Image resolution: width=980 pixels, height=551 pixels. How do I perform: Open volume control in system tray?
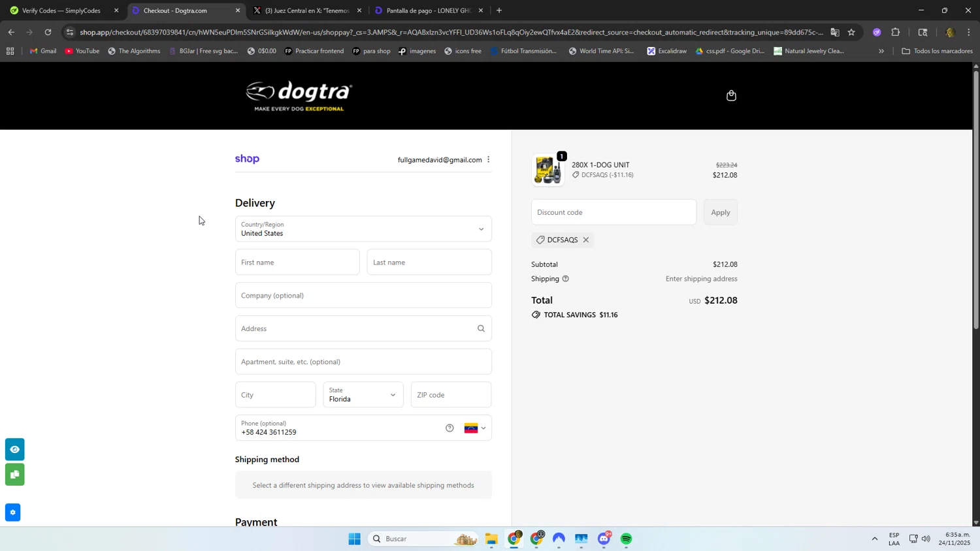tap(926, 539)
